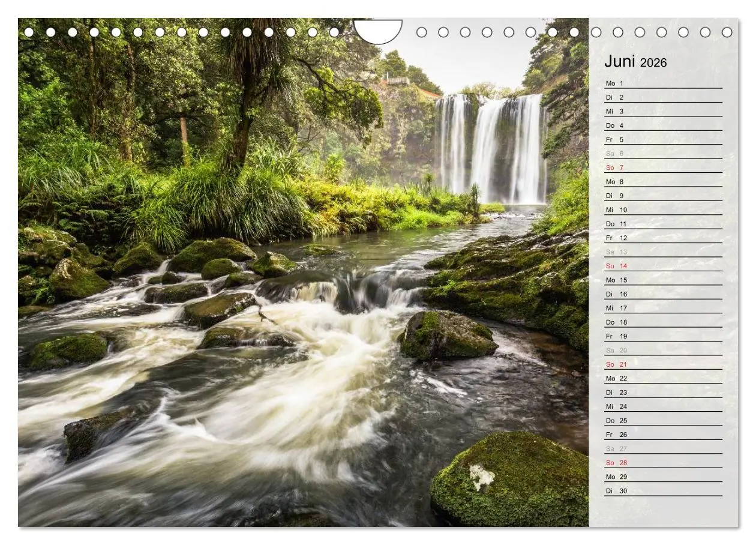Select the greyed 'Sa 6' row
756x545 pixels.
[x=663, y=154]
